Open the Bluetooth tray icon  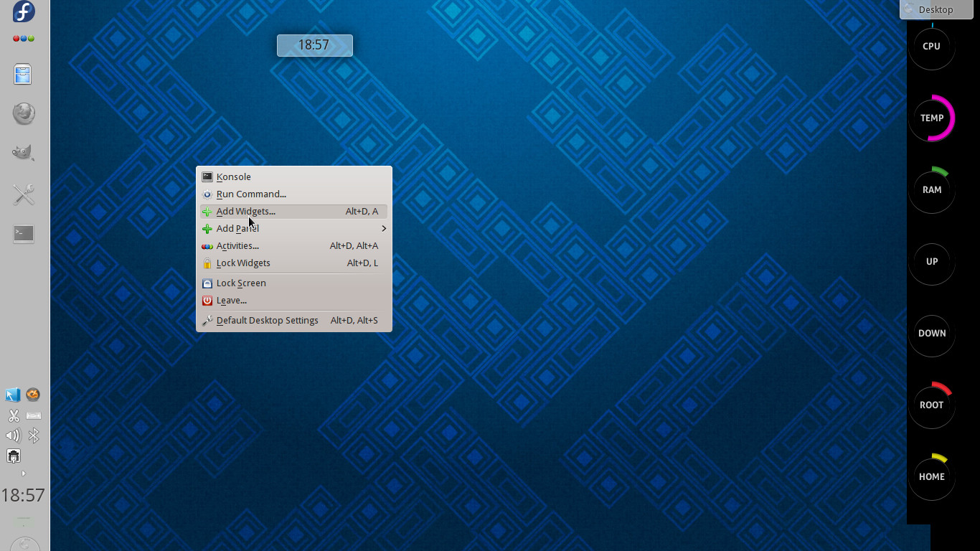click(x=33, y=435)
